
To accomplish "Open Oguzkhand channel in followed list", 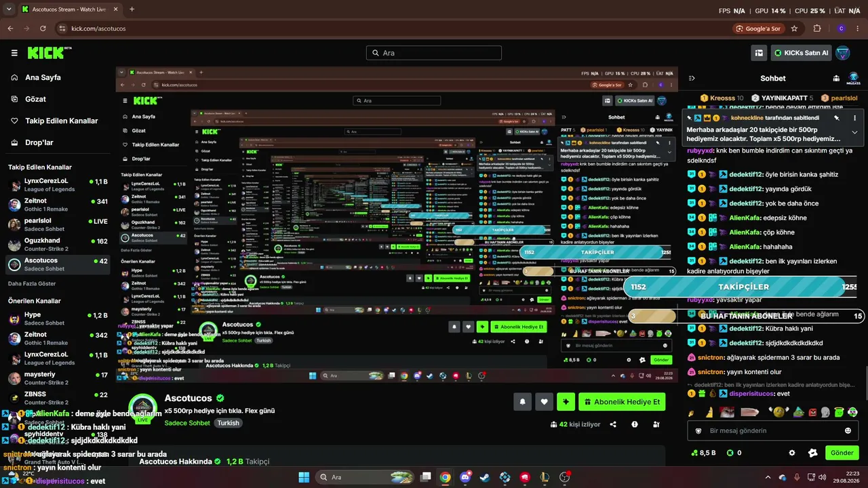I will [x=58, y=245].
